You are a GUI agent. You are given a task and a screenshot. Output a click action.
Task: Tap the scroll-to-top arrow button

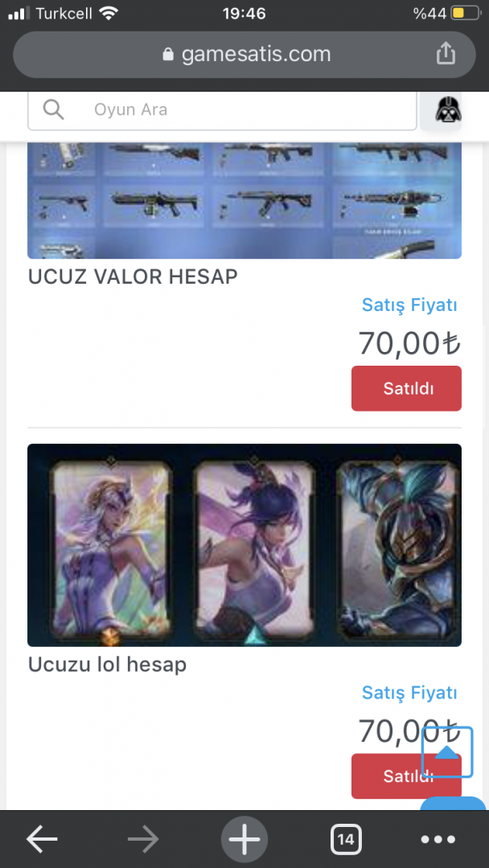tap(447, 751)
